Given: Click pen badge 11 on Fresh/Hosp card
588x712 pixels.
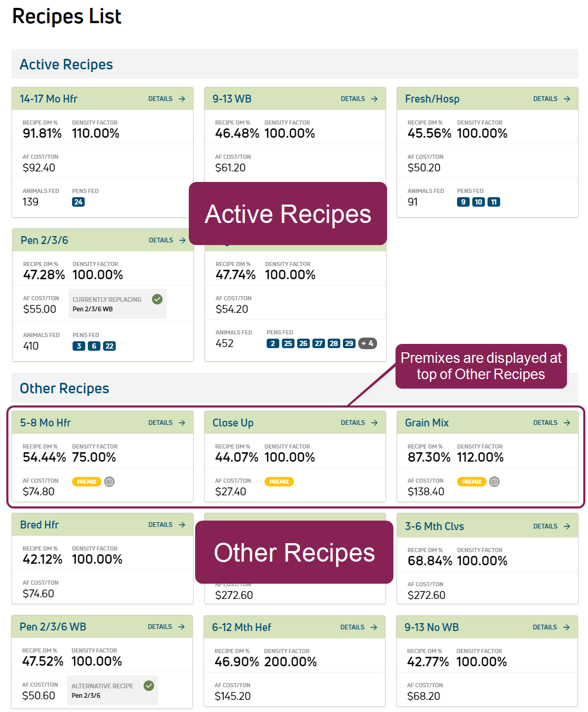Looking at the screenshot, I should click(x=494, y=202).
